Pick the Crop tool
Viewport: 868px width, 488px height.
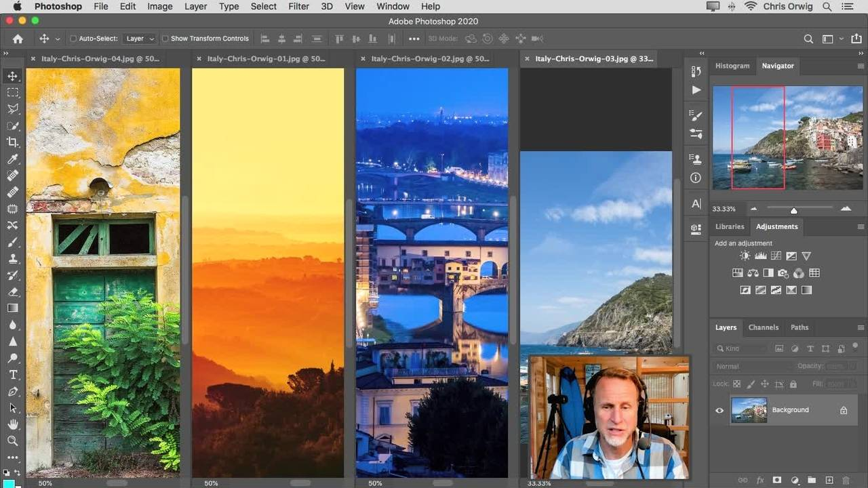13,142
